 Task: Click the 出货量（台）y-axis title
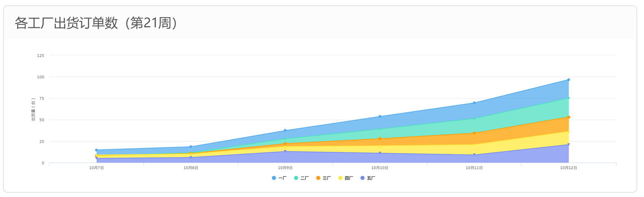pos(33,109)
